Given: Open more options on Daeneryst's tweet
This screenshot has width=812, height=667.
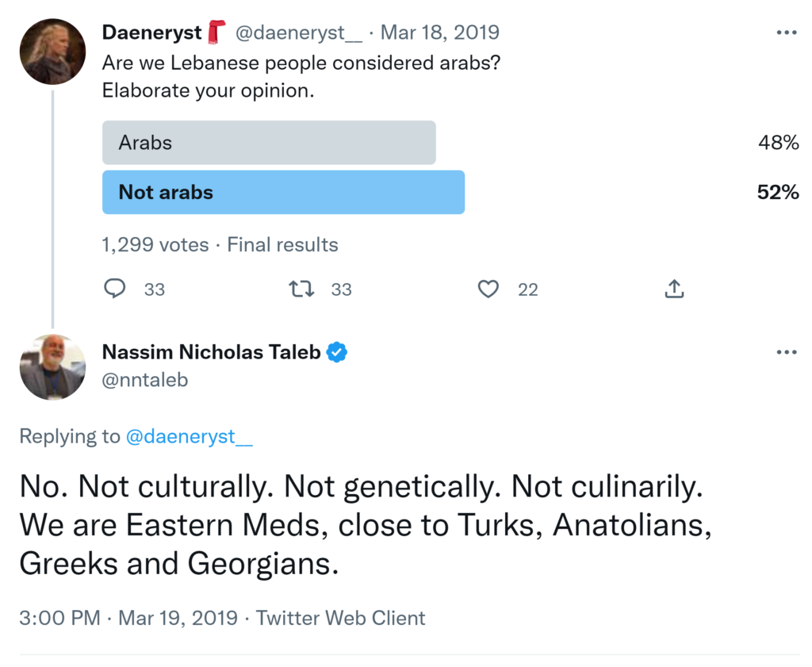Looking at the screenshot, I should [786, 33].
